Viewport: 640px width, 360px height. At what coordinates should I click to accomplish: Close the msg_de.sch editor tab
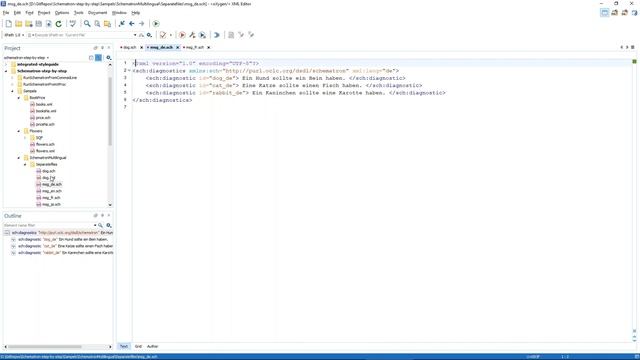tap(178, 47)
